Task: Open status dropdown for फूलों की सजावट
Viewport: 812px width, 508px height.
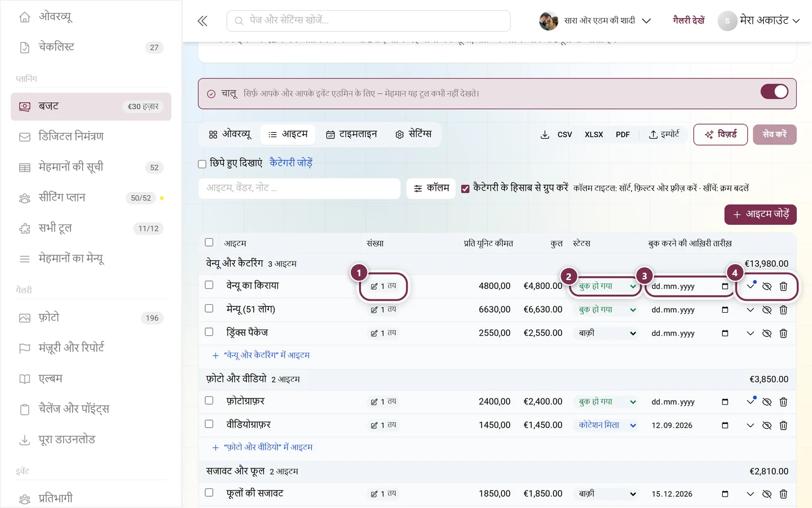Action: pyautogui.click(x=607, y=494)
